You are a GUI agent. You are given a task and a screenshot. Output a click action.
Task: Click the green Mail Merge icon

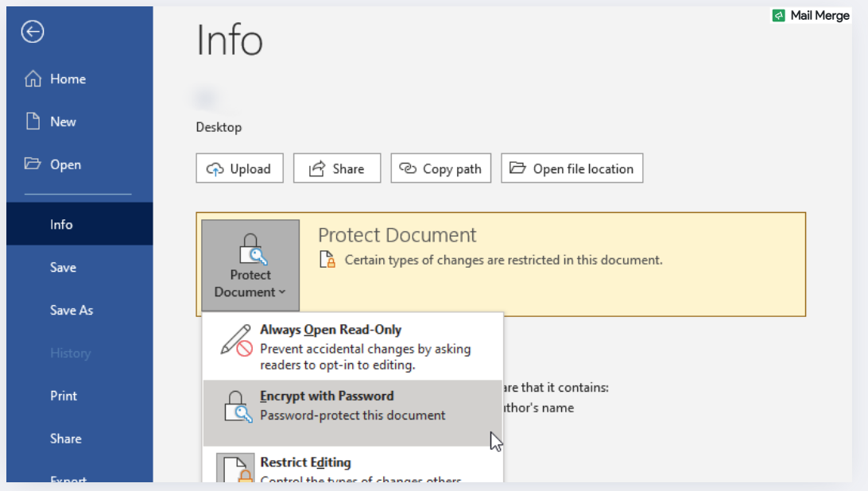[x=779, y=16]
